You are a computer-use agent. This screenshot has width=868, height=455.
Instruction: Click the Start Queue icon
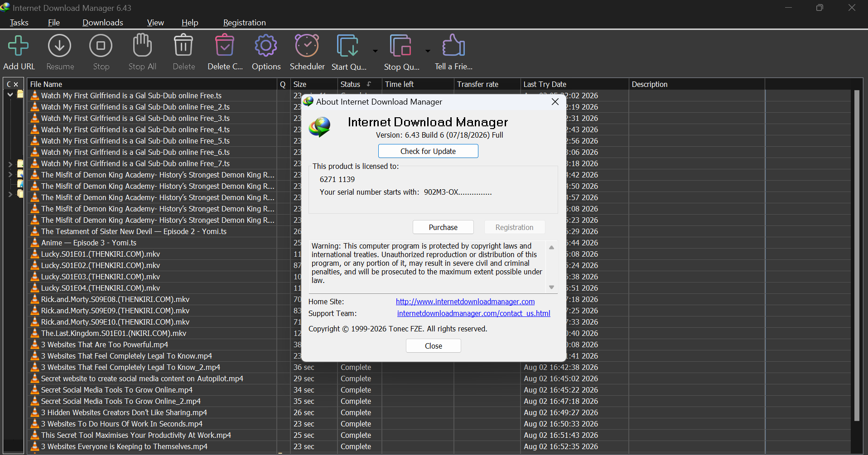coord(347,46)
